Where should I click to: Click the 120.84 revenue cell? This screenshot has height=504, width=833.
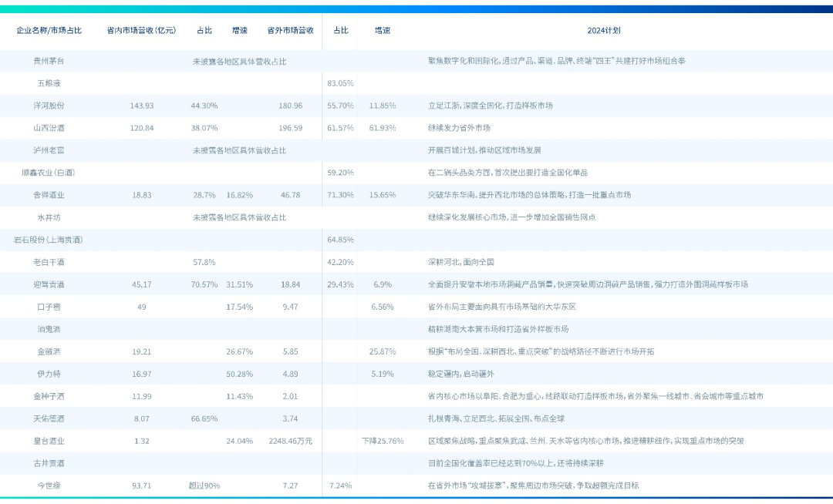142,128
